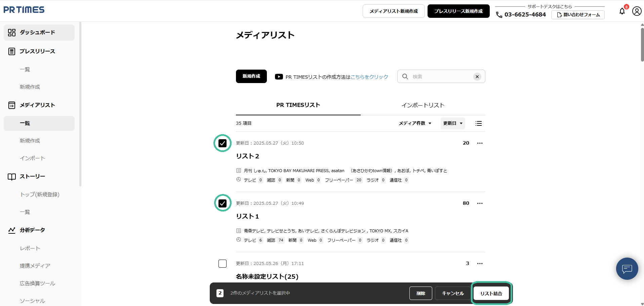Focus the 検索 search field
Viewport: 644px width, 306px height.
click(x=440, y=77)
